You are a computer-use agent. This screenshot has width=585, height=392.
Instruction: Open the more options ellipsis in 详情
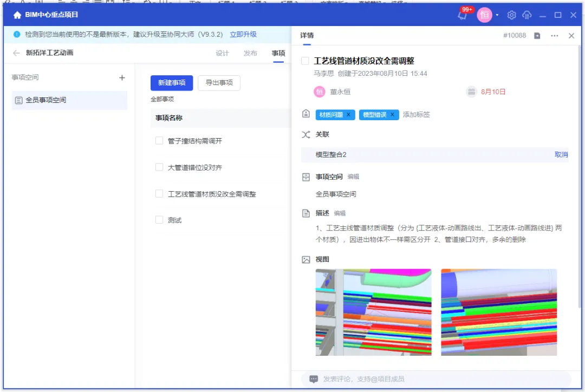click(x=554, y=36)
